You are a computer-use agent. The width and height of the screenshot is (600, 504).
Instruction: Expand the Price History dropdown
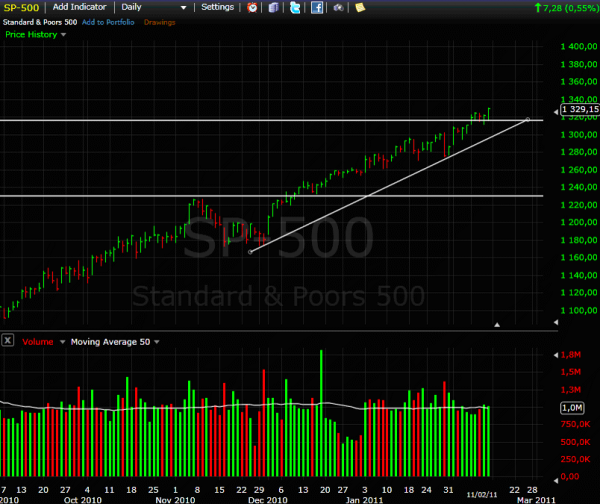click(x=36, y=34)
